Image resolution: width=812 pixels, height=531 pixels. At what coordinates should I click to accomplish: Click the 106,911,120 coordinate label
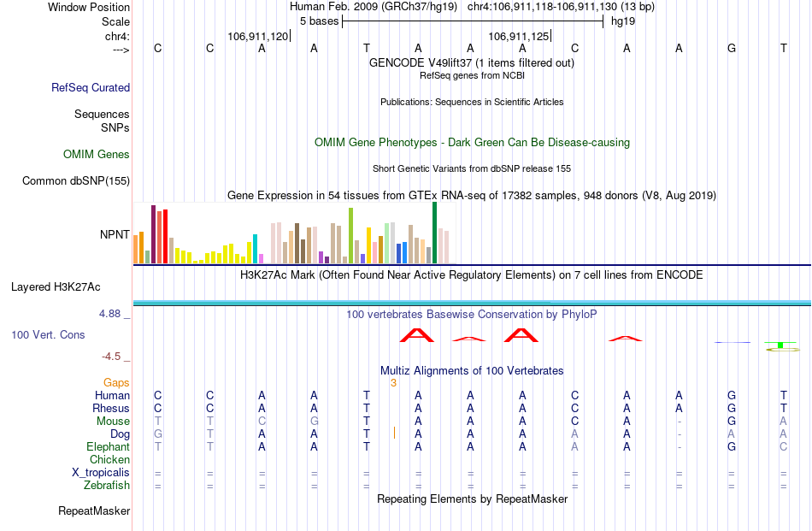point(257,36)
